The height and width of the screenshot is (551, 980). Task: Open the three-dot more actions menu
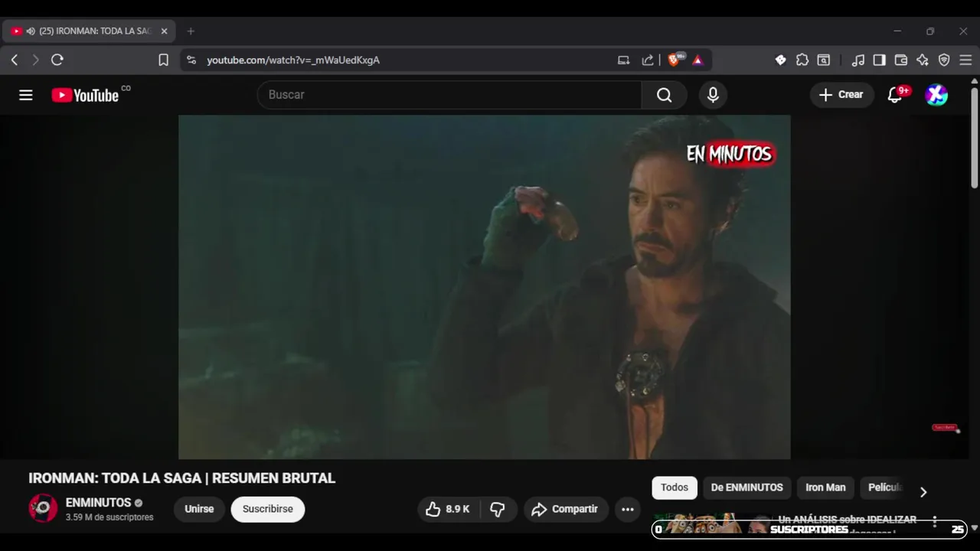pos(628,510)
